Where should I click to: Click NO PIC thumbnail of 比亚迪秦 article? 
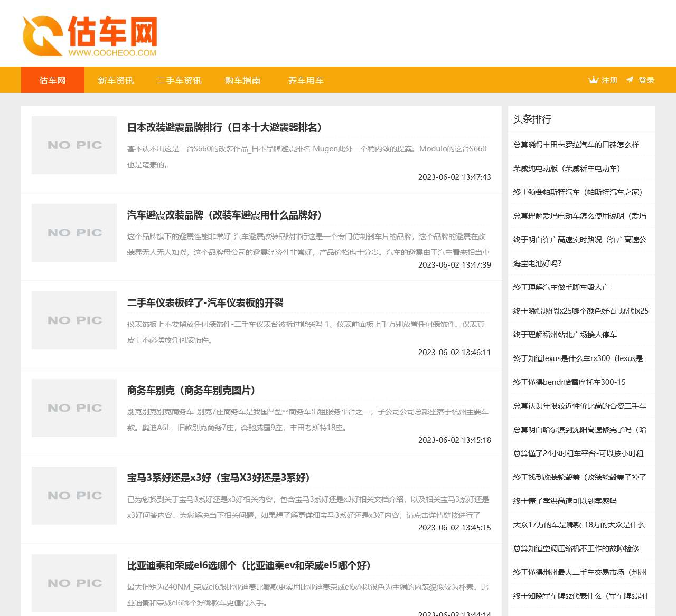tap(74, 583)
